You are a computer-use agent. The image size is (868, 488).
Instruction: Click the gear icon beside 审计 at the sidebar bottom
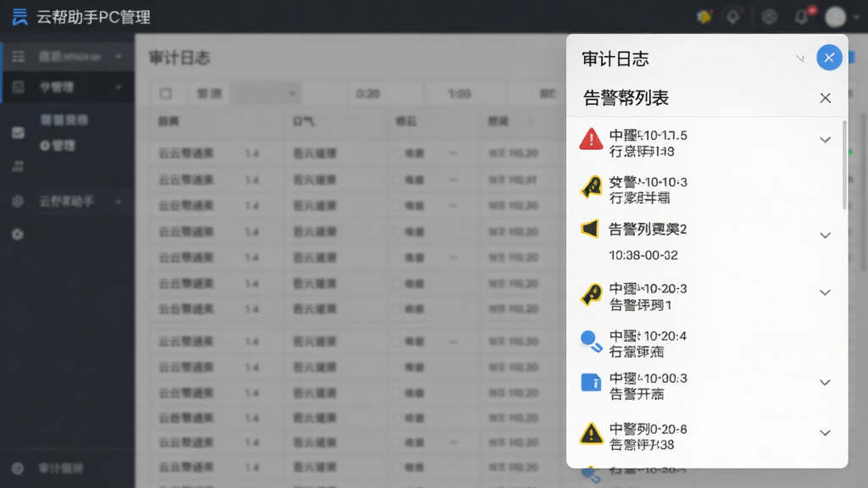(x=18, y=469)
